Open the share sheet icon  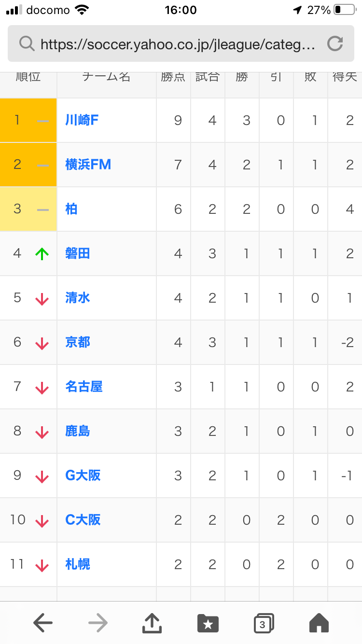152,623
